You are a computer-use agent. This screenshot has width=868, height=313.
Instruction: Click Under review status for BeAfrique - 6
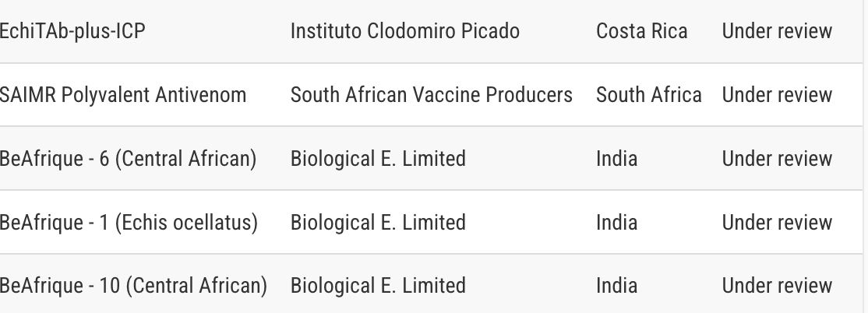coord(777,159)
